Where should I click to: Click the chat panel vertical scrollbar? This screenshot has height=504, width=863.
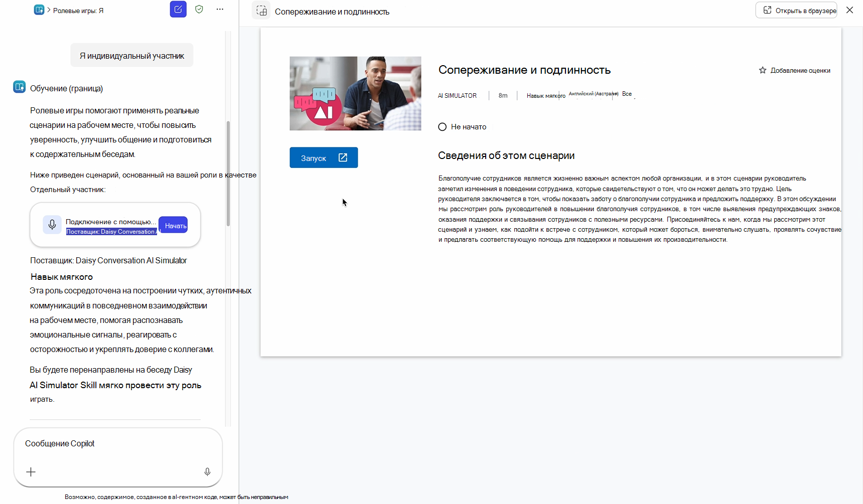[228, 174]
